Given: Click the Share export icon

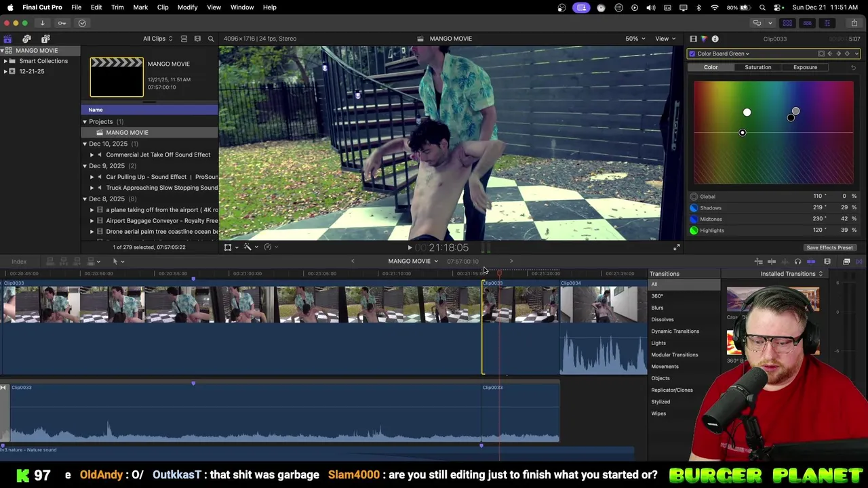Looking at the screenshot, I should point(854,23).
